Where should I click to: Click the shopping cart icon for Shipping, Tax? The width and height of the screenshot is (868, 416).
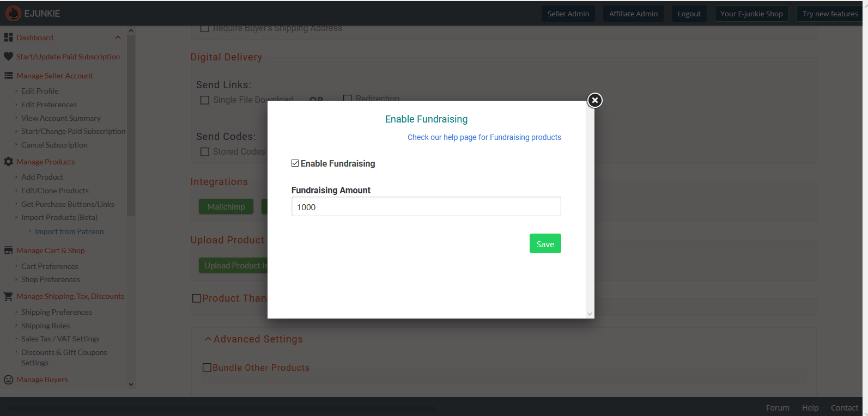[9, 296]
